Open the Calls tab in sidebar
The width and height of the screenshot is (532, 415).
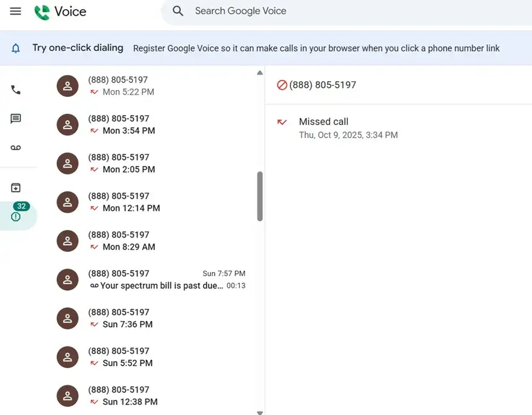click(16, 90)
